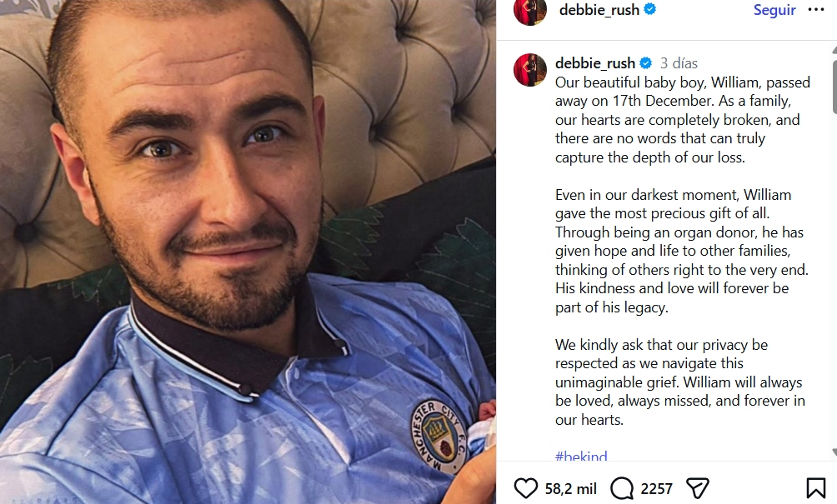Click the 3 días timestamp
837x504 pixels.
pyautogui.click(x=679, y=63)
